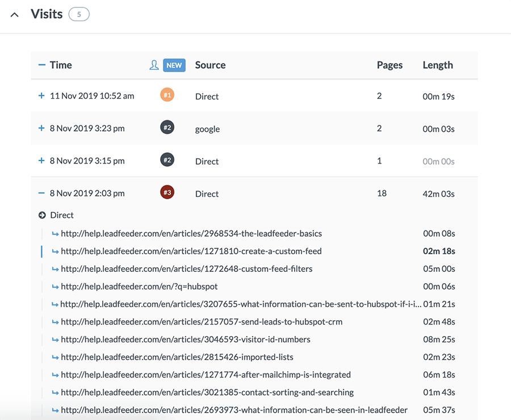Collapse the Visits section chevron

[x=14, y=15]
